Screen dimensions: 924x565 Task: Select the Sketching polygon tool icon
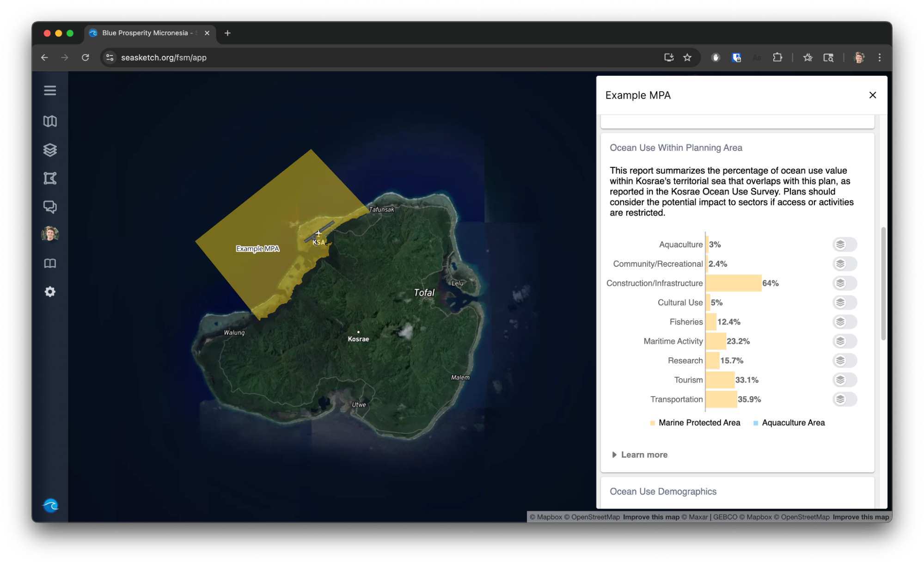click(50, 178)
